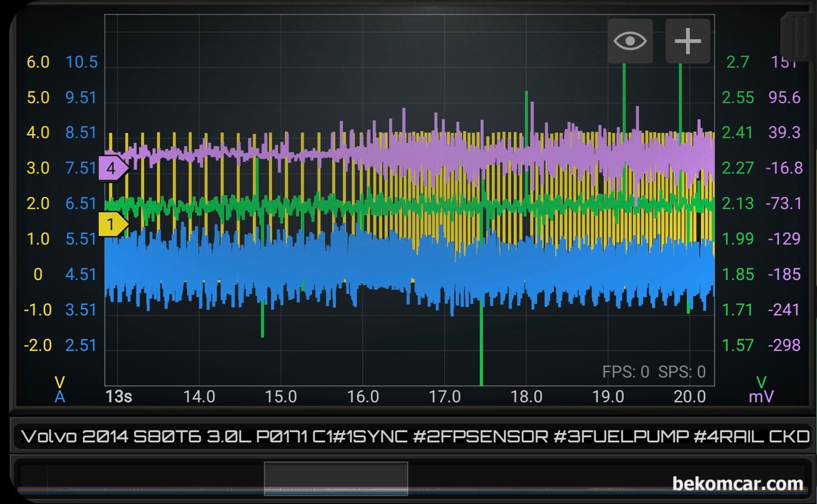Click the purple 95.6 mV scale value
This screenshot has width=817, height=504.
pyautogui.click(x=784, y=98)
